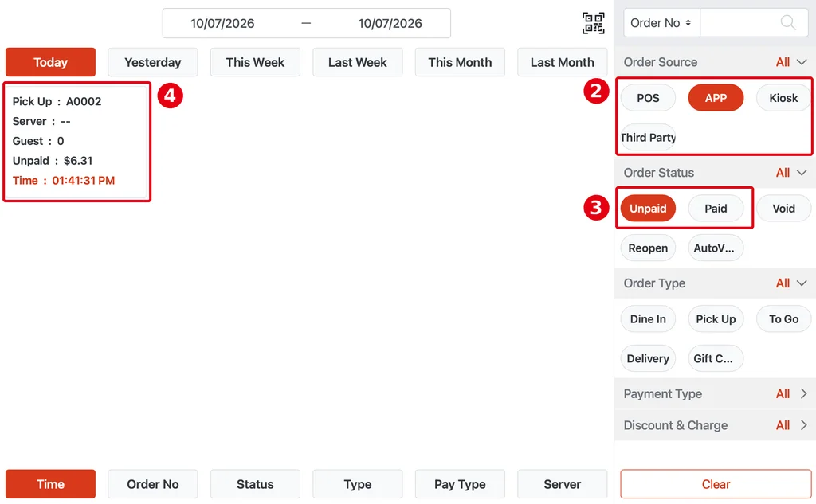Filter orders by Paid status
The height and width of the screenshot is (504, 816).
pos(716,209)
